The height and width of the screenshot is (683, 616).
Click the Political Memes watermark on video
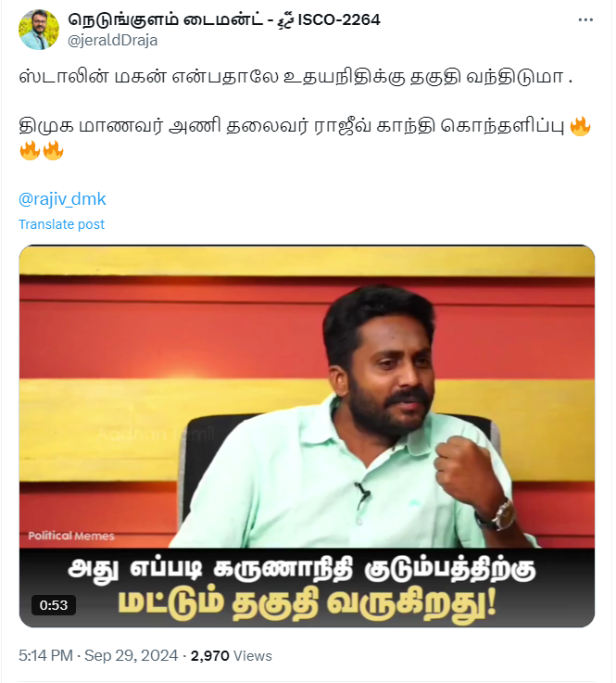point(71,536)
